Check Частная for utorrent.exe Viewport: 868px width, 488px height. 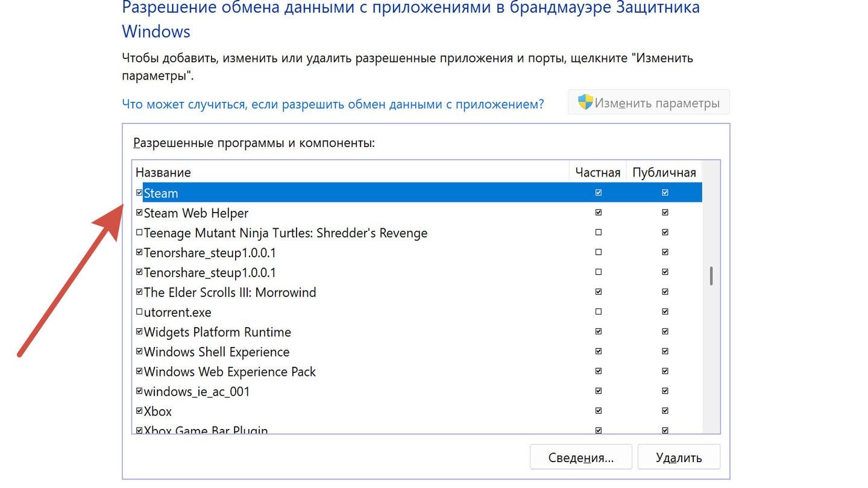click(x=598, y=312)
